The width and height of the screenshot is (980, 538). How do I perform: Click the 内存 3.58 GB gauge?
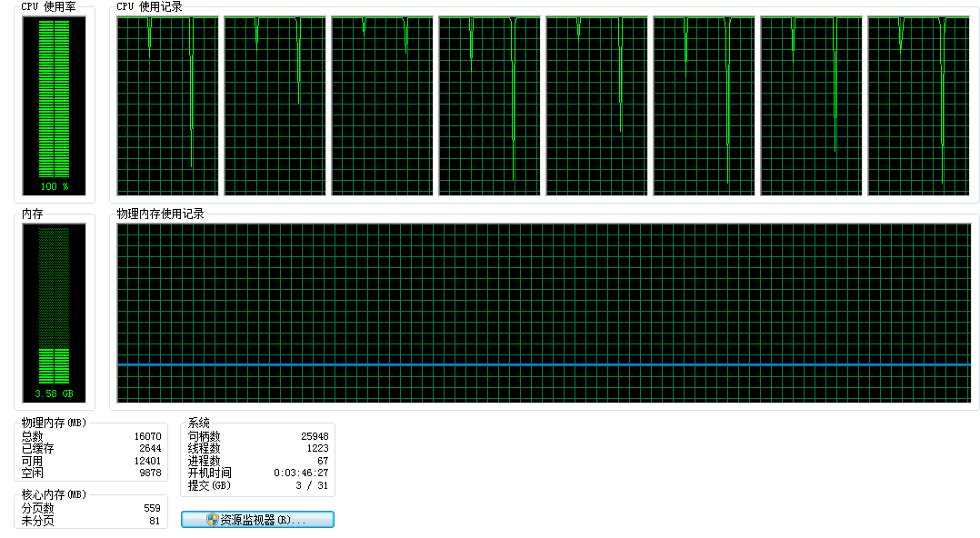click(x=54, y=313)
